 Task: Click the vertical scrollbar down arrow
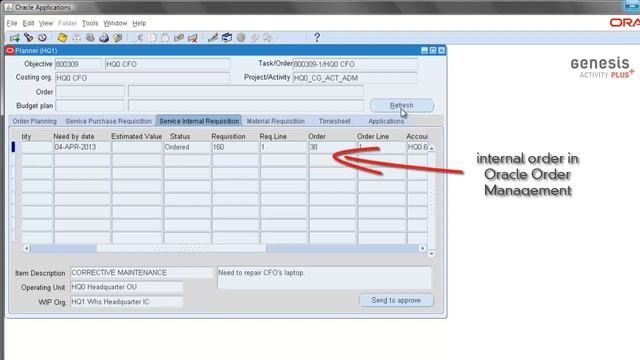pos(431,253)
